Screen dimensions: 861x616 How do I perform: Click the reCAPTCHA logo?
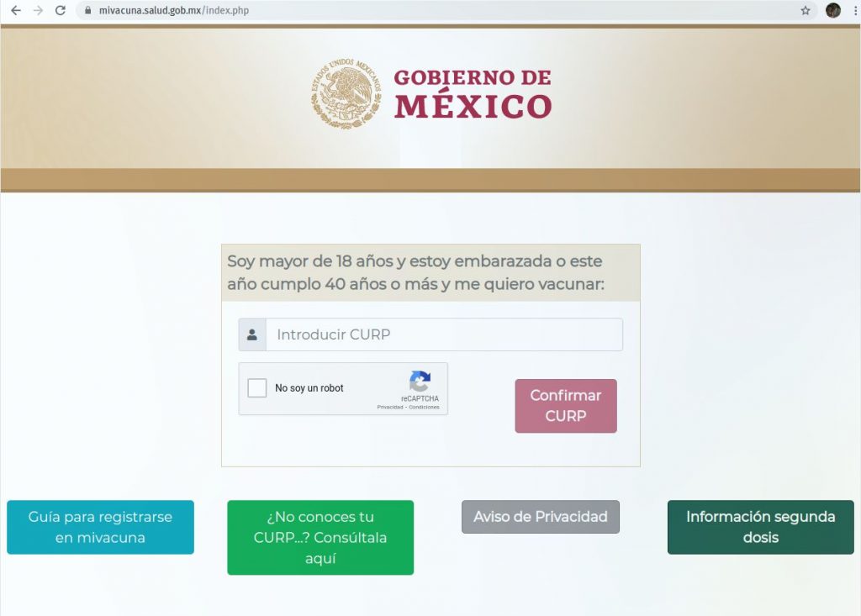[420, 382]
